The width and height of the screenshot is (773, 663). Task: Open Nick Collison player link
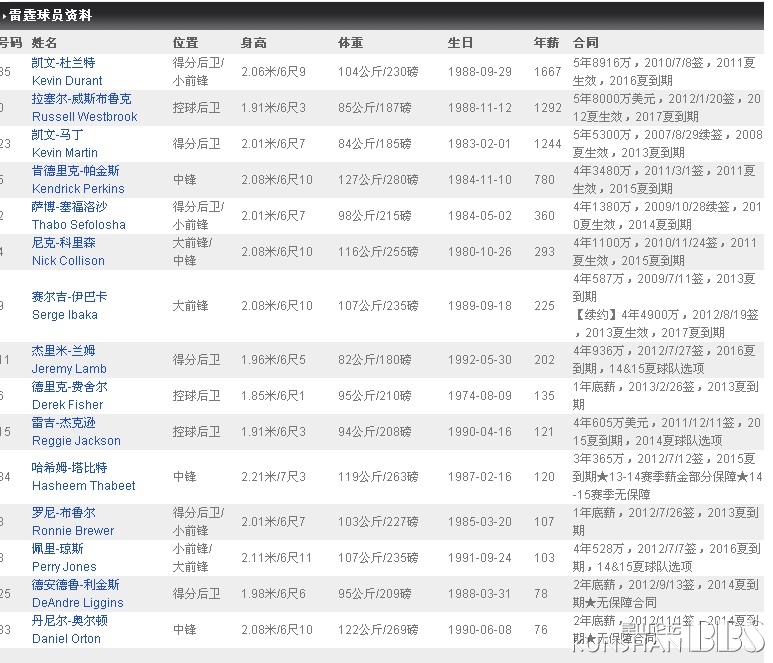pos(68,260)
